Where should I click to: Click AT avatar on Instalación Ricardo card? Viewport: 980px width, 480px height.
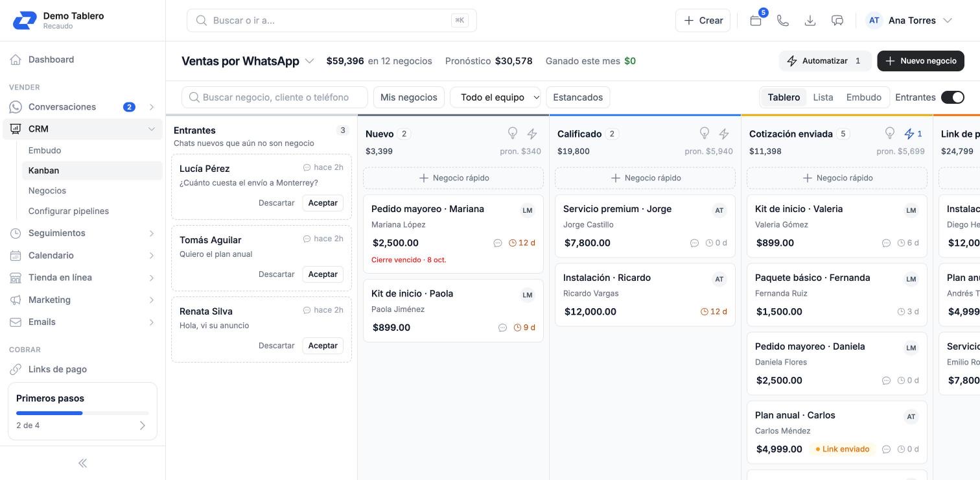point(719,279)
